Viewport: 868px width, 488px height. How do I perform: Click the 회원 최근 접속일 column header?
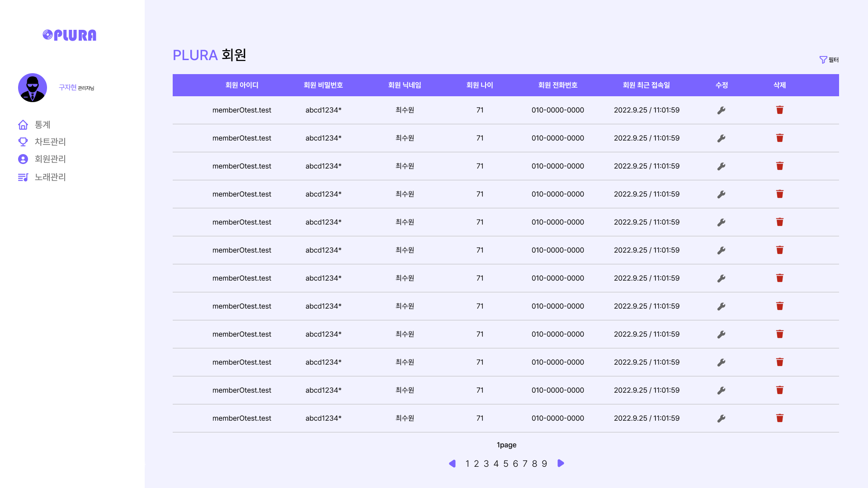(646, 85)
